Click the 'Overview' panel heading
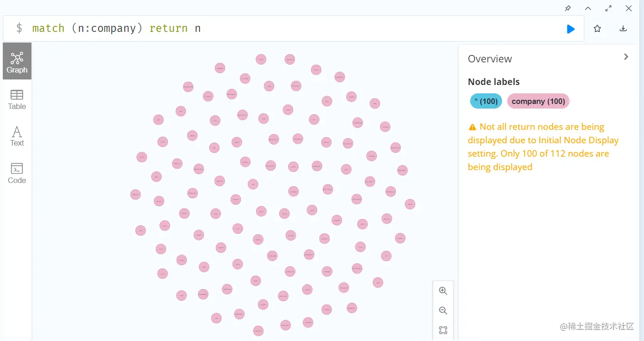 pos(490,59)
